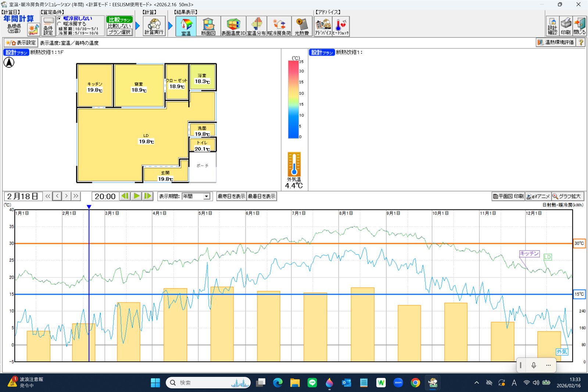
Task: Create a gifアニメ animation
Action: point(538,197)
